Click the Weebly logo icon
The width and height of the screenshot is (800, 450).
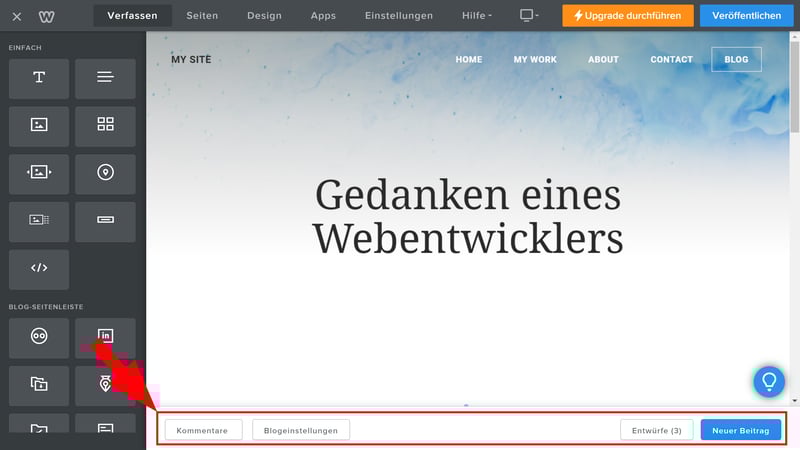pos(47,16)
